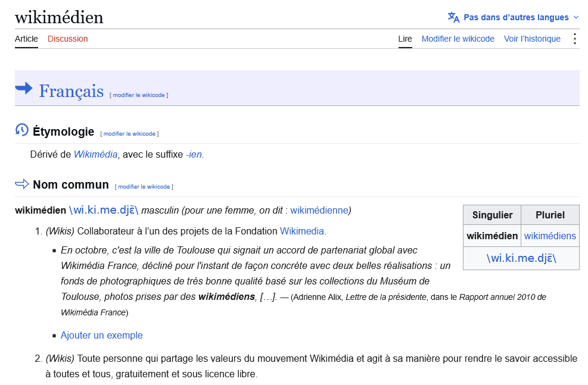Open the Discussion tab
Screen dimensions: 588x385
pyautogui.click(x=67, y=39)
